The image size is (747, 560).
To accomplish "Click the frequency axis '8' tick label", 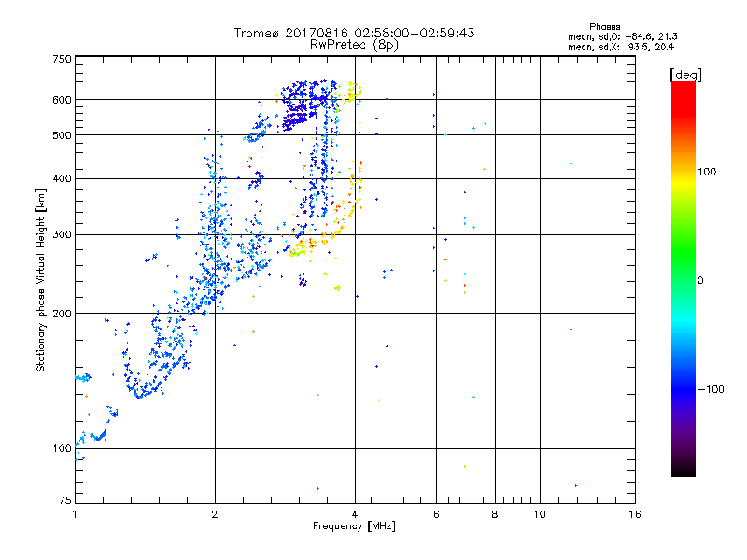I will [495, 514].
